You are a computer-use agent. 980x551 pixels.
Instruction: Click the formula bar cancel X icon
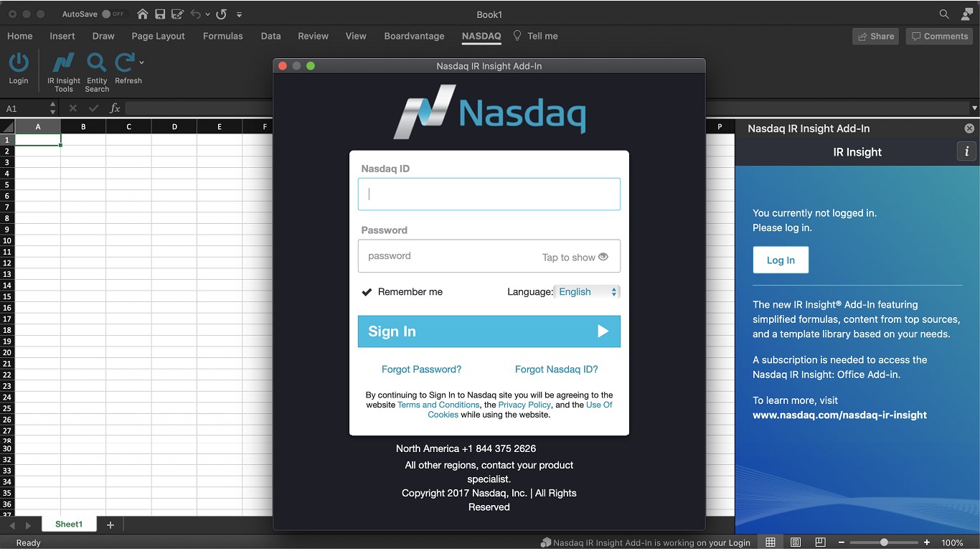(72, 108)
